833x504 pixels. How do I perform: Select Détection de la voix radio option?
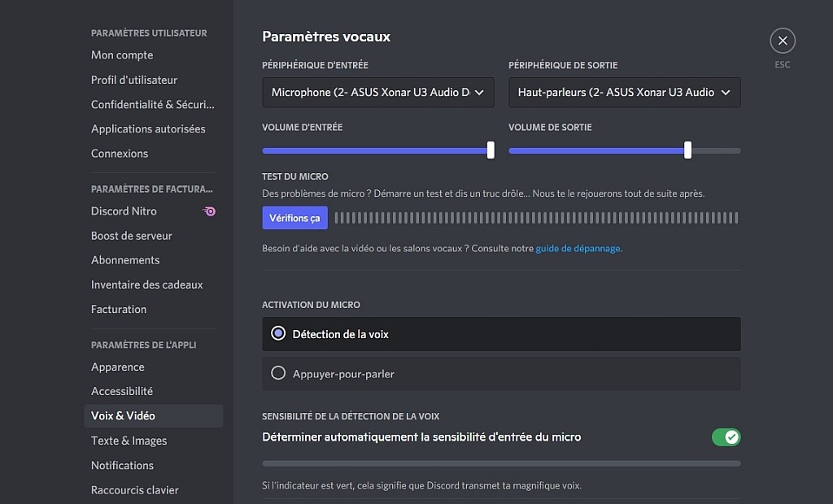pos(501,334)
